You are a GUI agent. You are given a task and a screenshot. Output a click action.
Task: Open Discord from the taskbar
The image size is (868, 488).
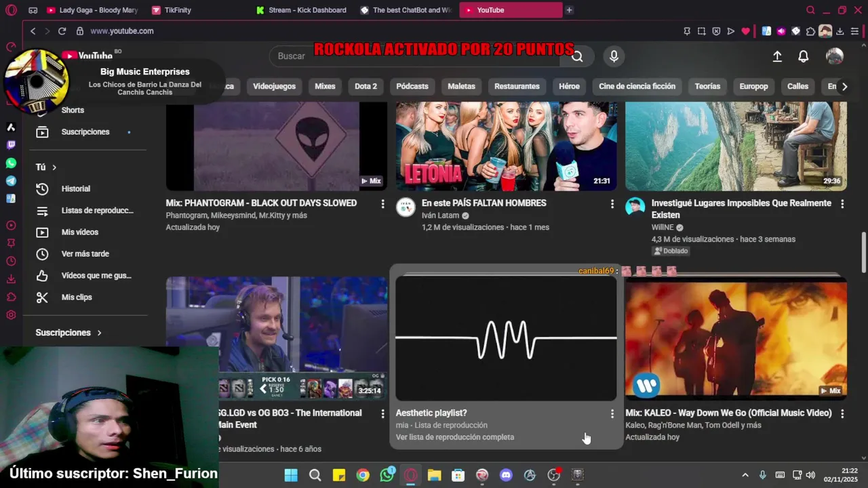click(x=506, y=475)
